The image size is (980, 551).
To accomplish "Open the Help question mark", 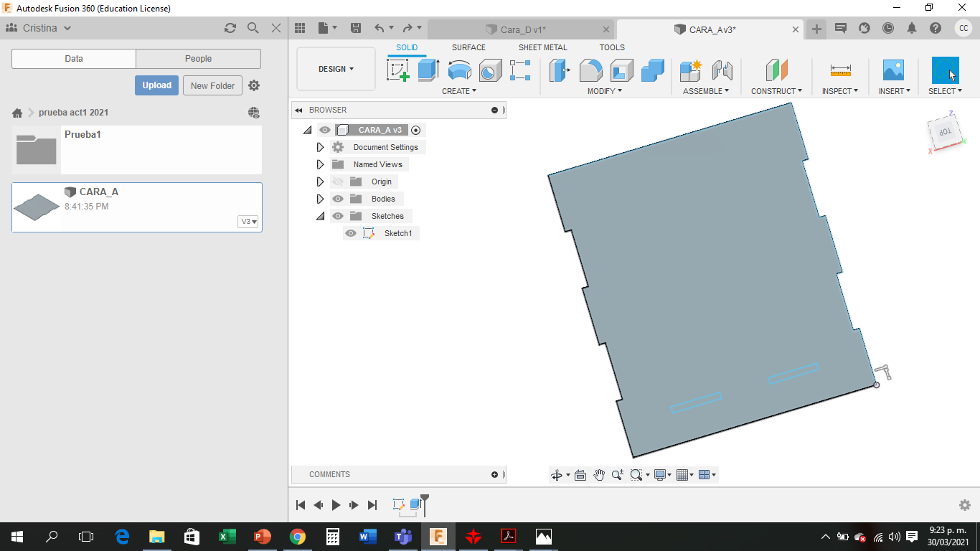I will click(936, 28).
